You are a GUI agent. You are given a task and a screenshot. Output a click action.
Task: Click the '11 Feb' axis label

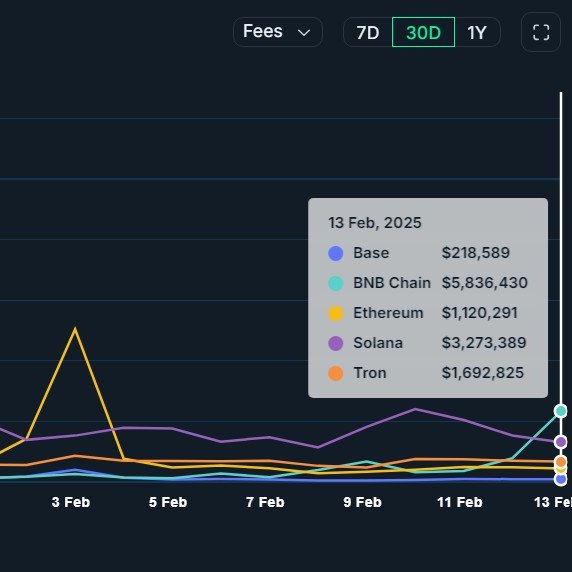[x=460, y=502]
